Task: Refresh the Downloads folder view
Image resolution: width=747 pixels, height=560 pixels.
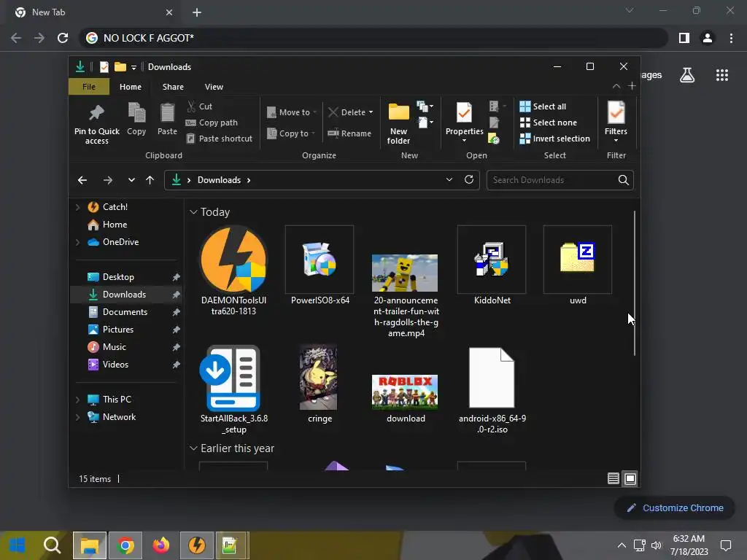Action: pos(469,179)
